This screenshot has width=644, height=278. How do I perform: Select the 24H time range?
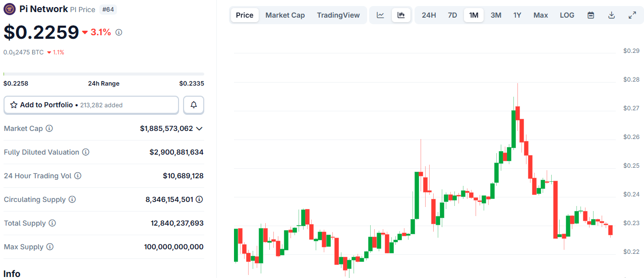click(x=429, y=15)
